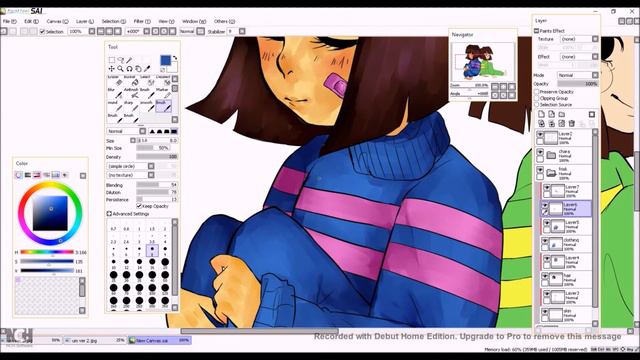The image size is (640, 360).
Task: Click the color wheel mode icon
Action: point(19,175)
